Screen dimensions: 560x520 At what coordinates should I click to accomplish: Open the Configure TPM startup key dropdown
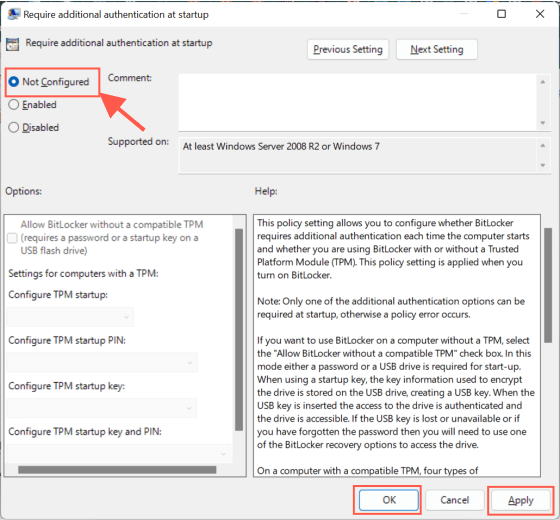(x=102, y=408)
